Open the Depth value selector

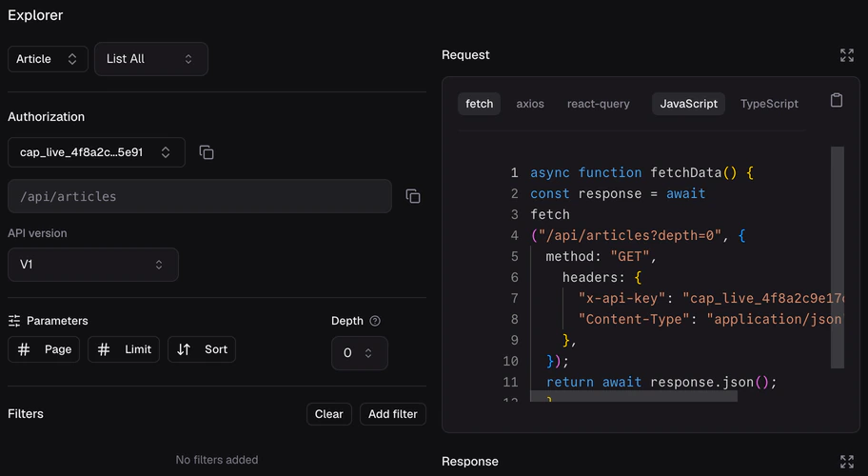tap(359, 353)
